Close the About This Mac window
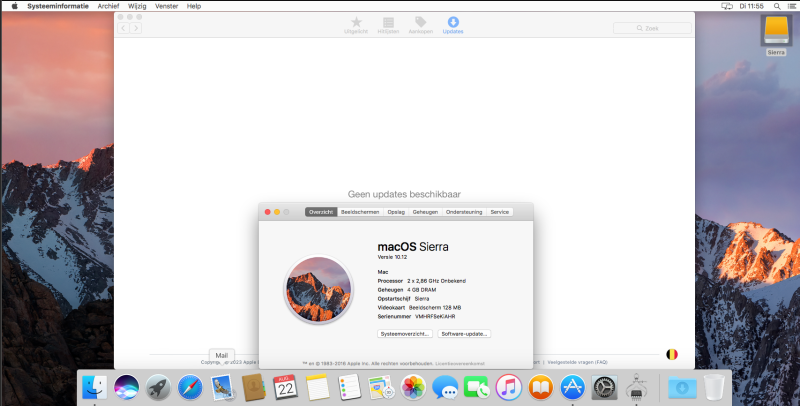 tap(267, 212)
